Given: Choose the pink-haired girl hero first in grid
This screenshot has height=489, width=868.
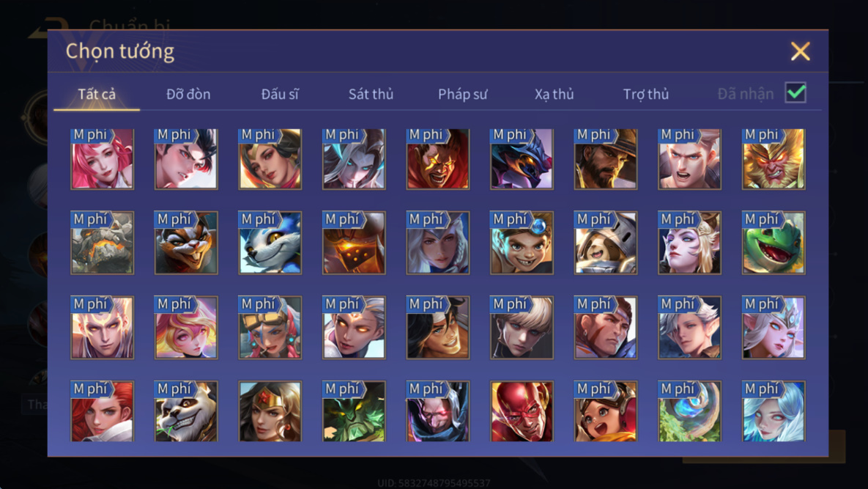Looking at the screenshot, I should pyautogui.click(x=102, y=159).
